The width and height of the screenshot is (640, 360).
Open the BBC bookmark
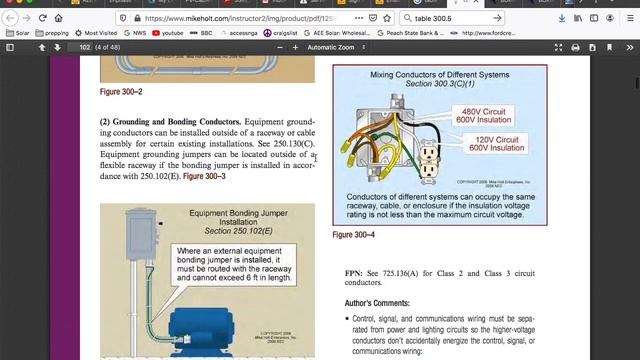coord(201,33)
